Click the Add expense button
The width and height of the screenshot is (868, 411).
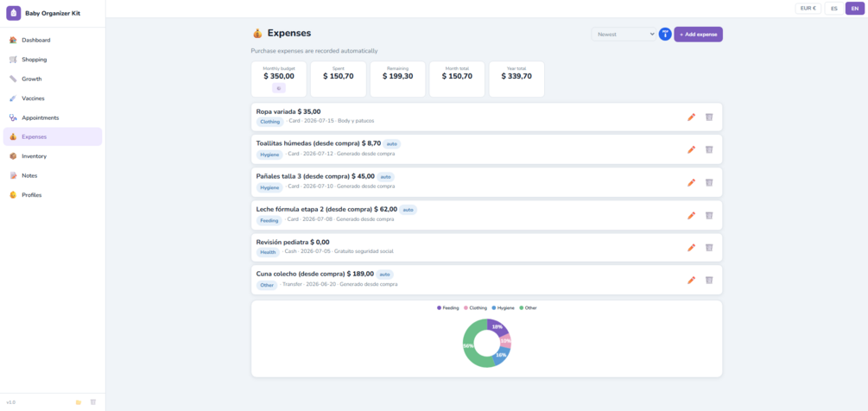[698, 35]
